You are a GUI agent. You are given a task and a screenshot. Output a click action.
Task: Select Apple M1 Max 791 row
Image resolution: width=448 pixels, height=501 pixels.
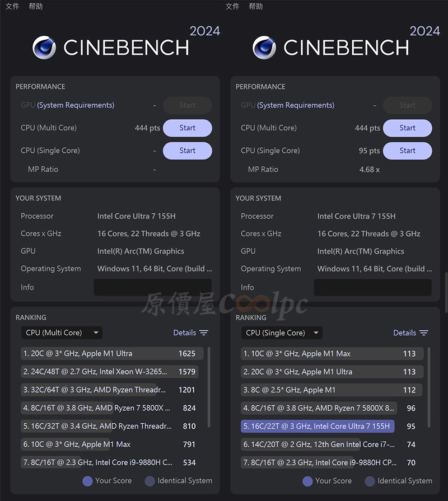pos(112,444)
